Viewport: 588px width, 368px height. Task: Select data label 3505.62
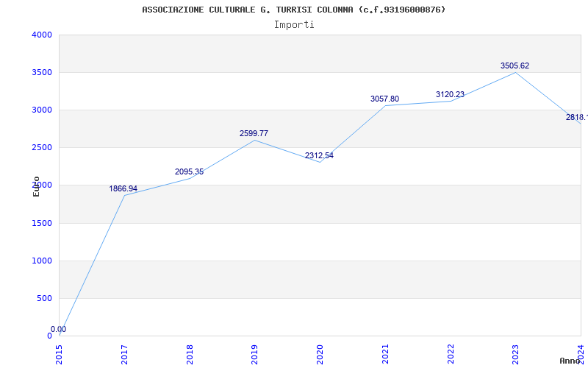[x=515, y=66]
